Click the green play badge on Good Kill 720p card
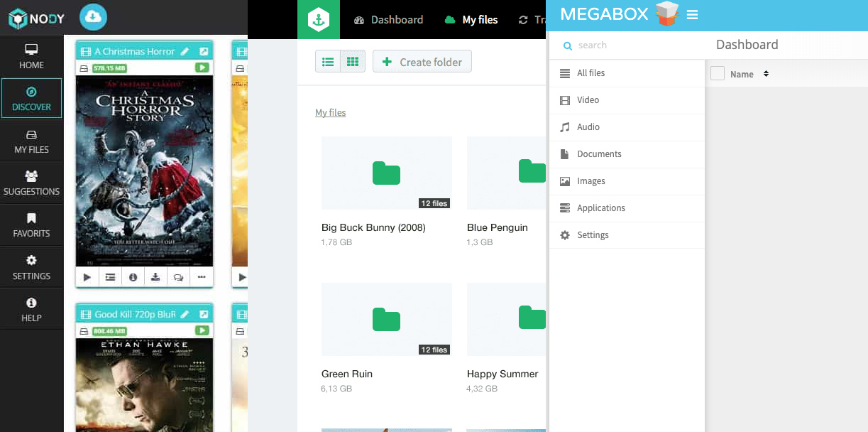The width and height of the screenshot is (868, 432). (202, 330)
